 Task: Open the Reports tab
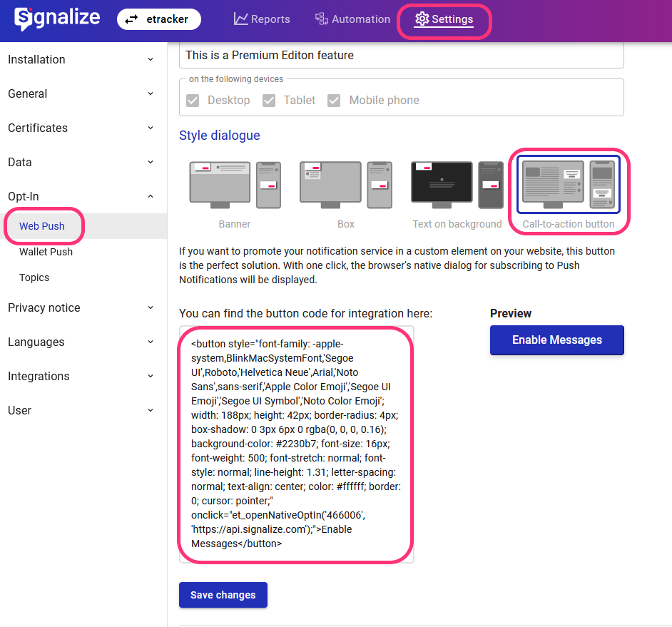[x=262, y=19]
